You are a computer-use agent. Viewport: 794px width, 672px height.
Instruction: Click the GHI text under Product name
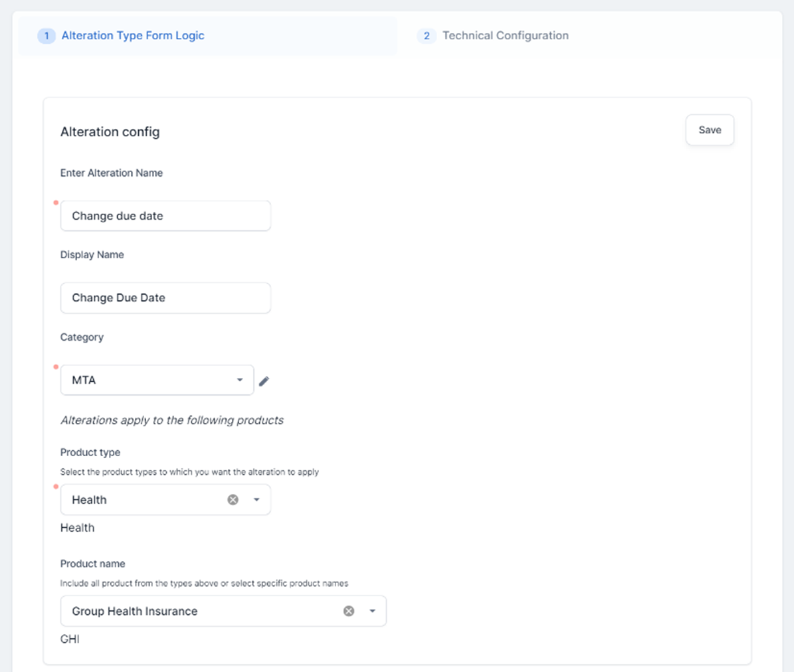click(x=70, y=639)
